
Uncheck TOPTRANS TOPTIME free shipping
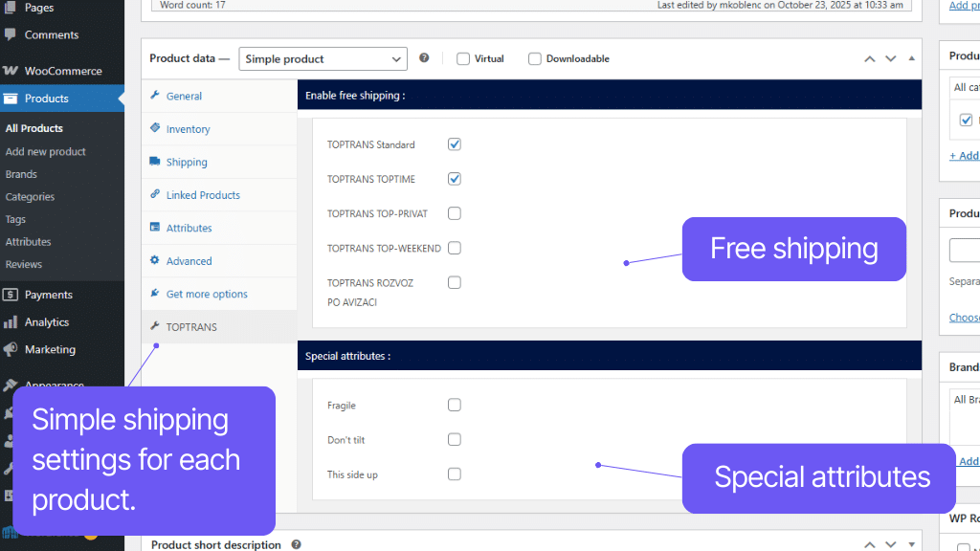tap(455, 179)
